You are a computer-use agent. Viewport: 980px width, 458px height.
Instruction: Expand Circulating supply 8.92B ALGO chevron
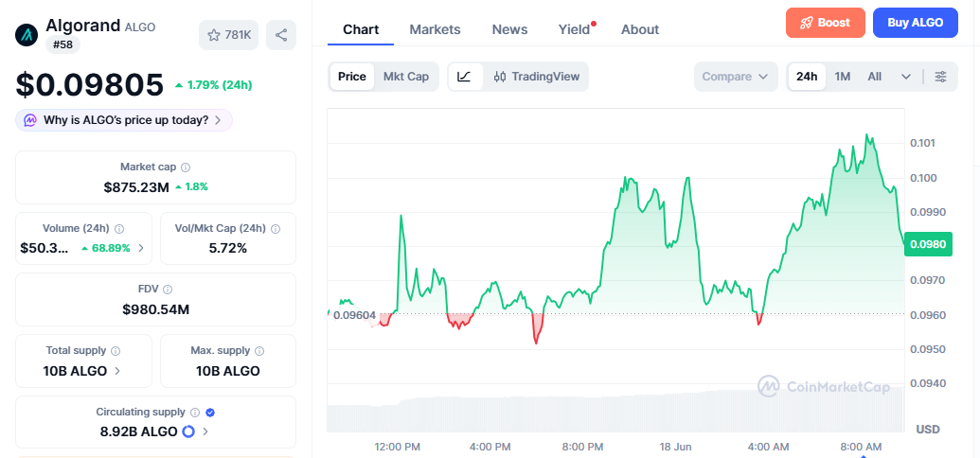pos(205,432)
